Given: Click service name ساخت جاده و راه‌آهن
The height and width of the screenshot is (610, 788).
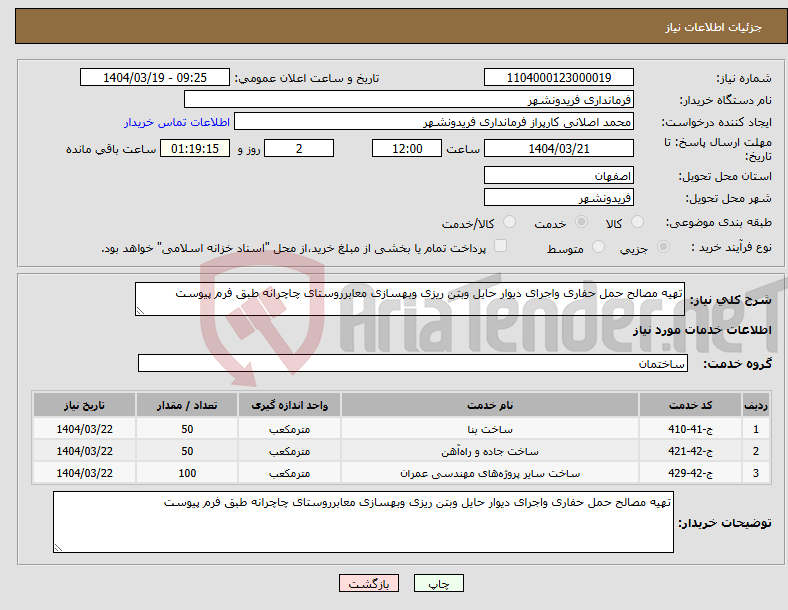Looking at the screenshot, I should coord(490,451).
